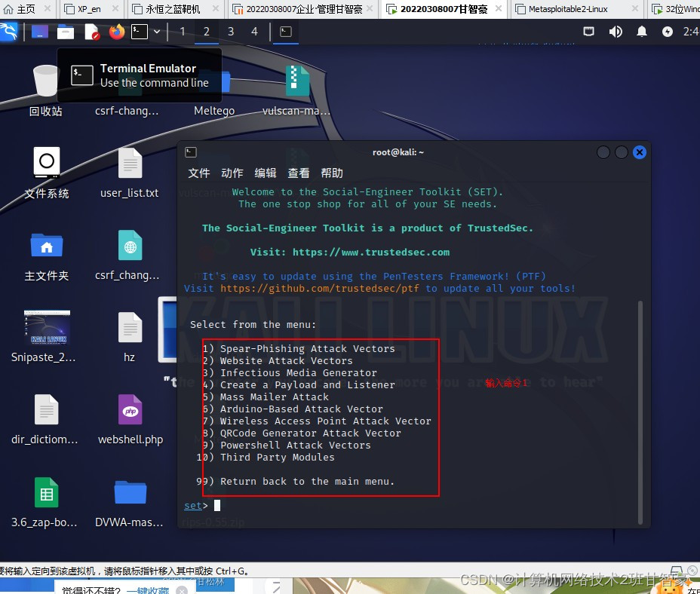Open Terminal Emulator from the panel
Image resolution: width=700 pixels, height=594 pixels.
click(x=140, y=32)
